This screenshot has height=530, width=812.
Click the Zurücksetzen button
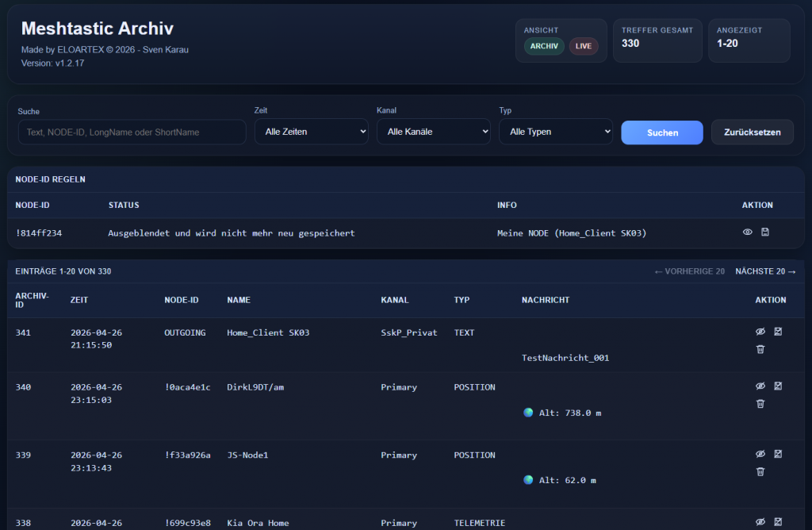752,132
